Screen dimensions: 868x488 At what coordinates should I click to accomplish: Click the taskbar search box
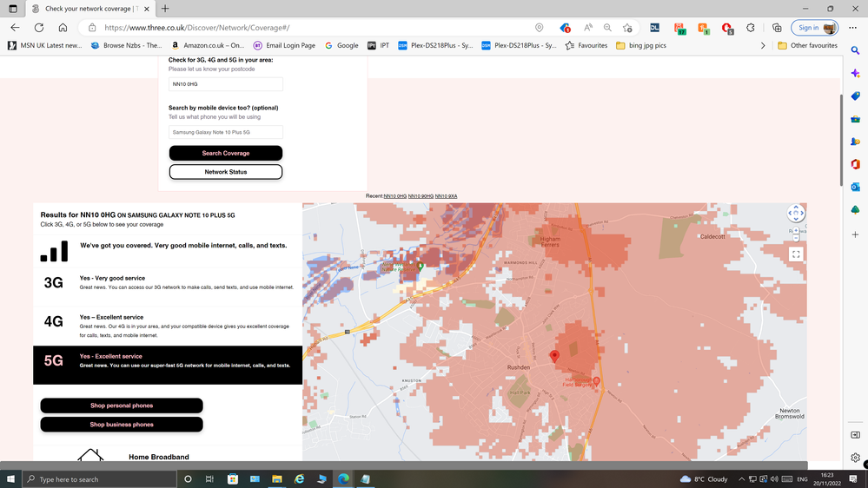tap(99, 479)
